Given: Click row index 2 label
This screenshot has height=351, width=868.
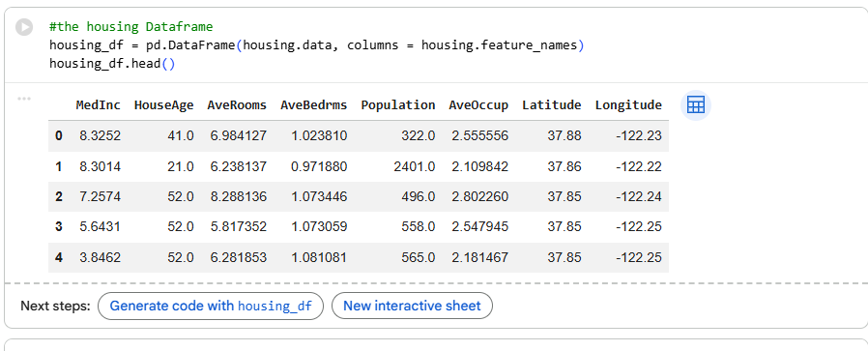Looking at the screenshot, I should point(59,196).
